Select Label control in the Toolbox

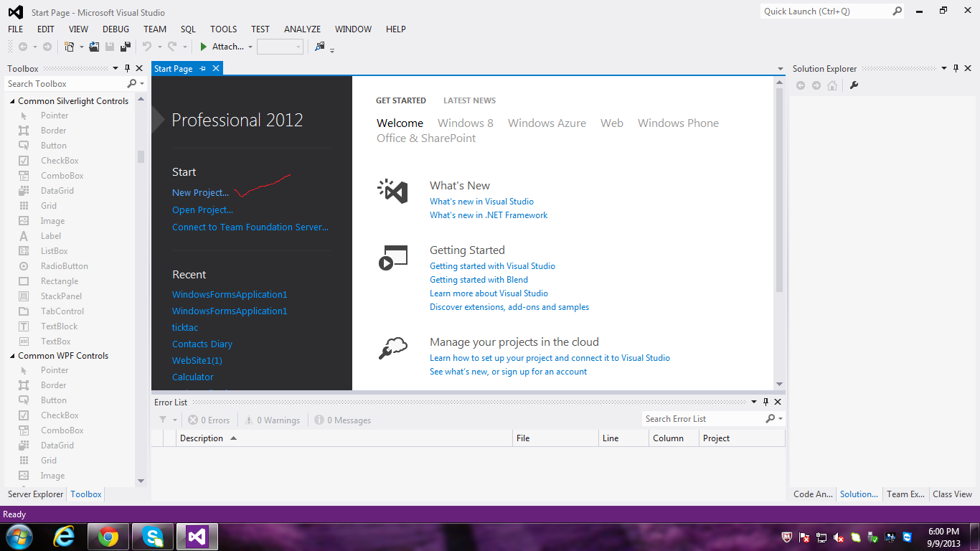(x=51, y=236)
